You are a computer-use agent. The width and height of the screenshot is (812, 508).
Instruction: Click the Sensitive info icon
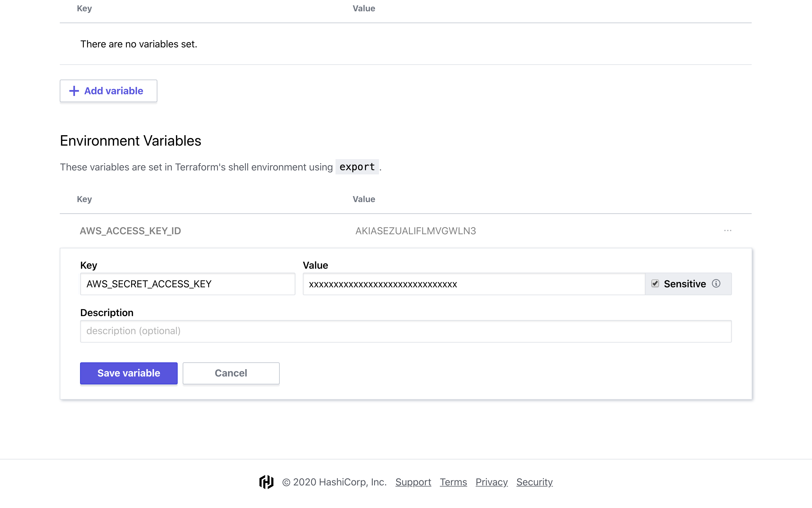(716, 284)
